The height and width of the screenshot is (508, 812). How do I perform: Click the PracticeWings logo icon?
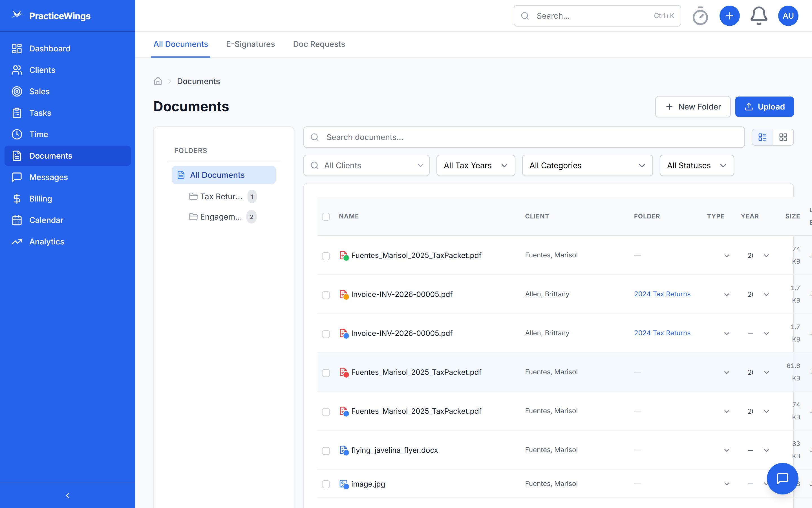click(x=17, y=15)
